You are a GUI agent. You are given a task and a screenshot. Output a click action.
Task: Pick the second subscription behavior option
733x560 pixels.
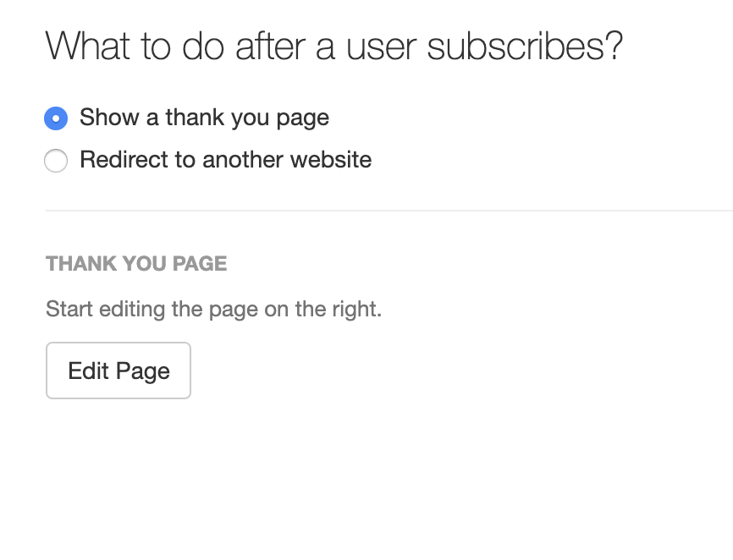(x=55, y=160)
